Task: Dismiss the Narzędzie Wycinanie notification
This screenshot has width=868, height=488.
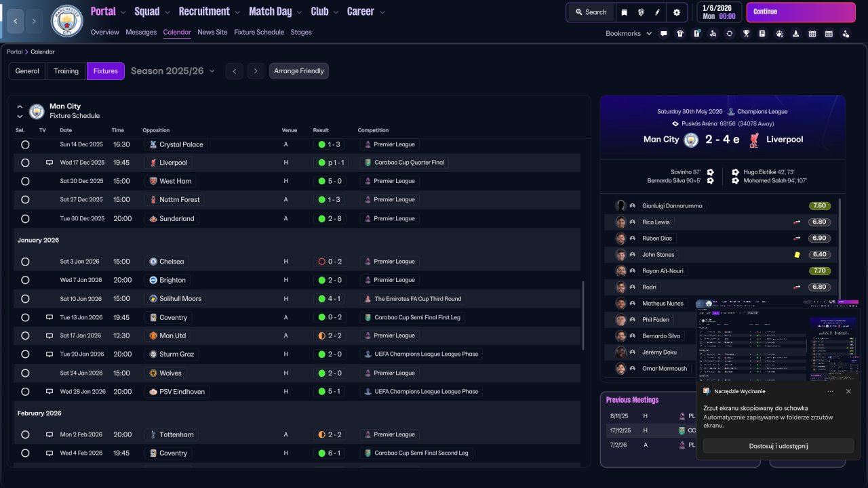Action: coord(848,391)
